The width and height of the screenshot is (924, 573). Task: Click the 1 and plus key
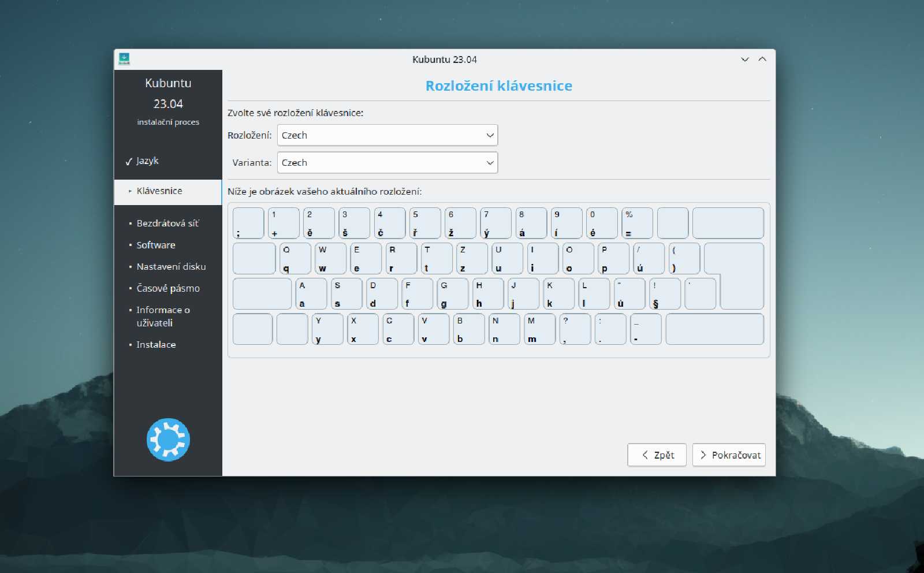[284, 223]
